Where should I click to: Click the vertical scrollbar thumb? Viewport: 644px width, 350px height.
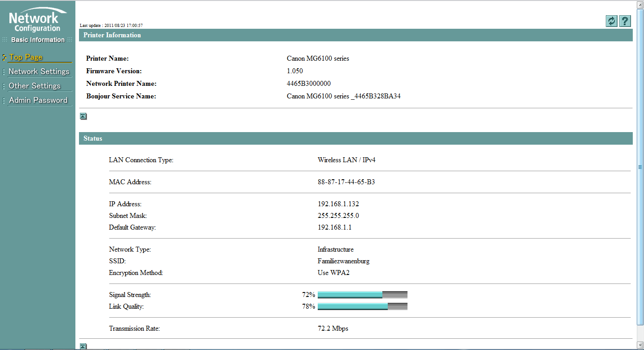coord(640,167)
